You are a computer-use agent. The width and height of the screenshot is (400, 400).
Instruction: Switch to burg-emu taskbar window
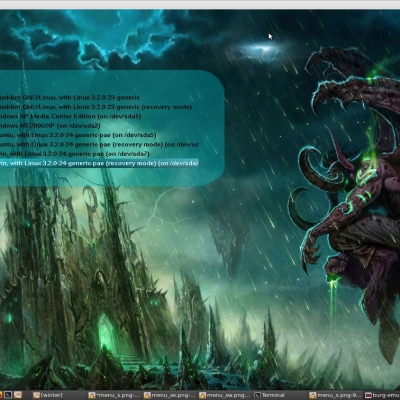coord(382,395)
